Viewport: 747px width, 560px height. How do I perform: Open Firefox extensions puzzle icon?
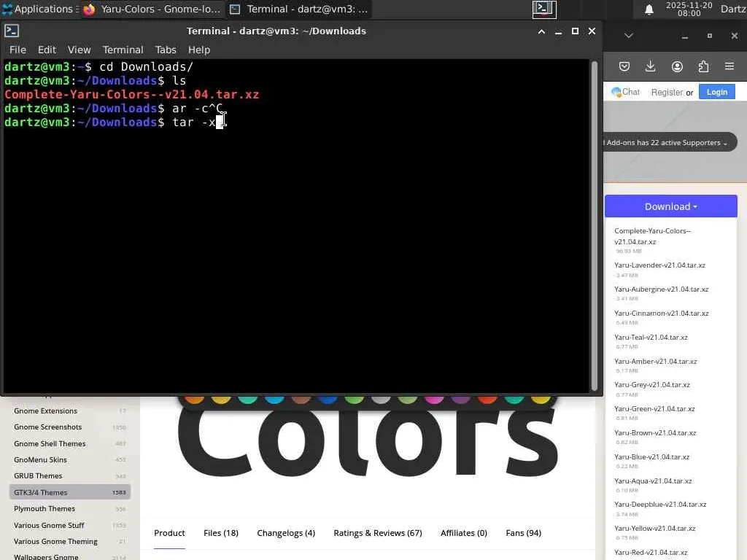pyautogui.click(x=703, y=66)
